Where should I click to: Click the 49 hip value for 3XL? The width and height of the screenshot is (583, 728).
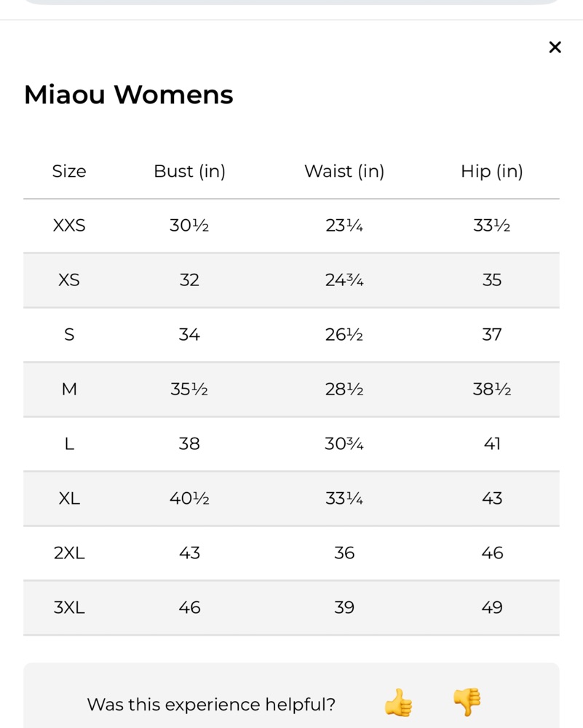[x=492, y=607]
